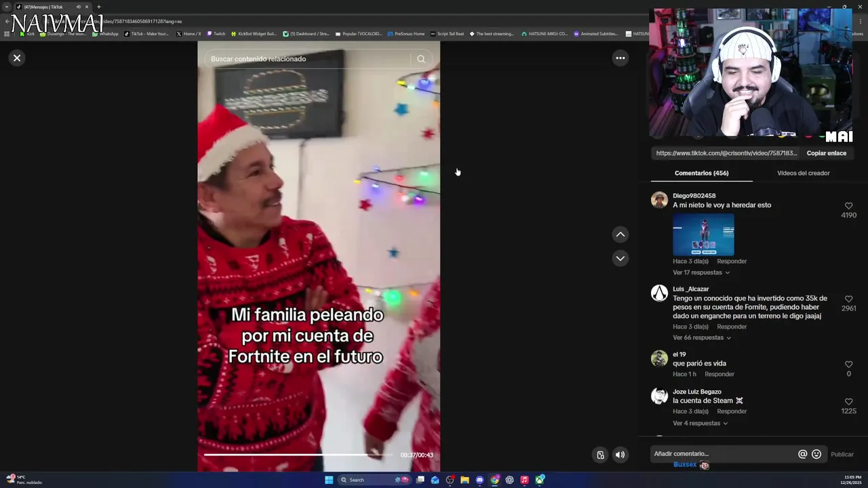Screen dimensions: 868x488
Task: Open Luis_Alcazar's profile avatar
Action: (659, 293)
